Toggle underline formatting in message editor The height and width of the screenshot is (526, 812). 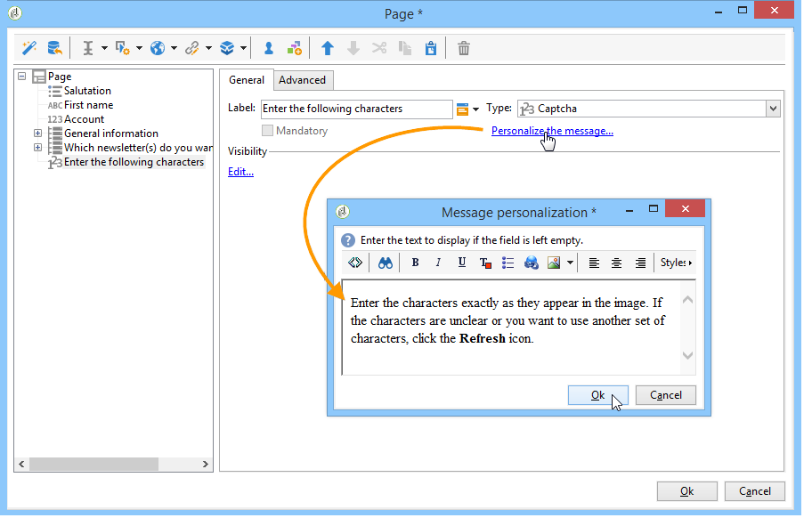461,263
